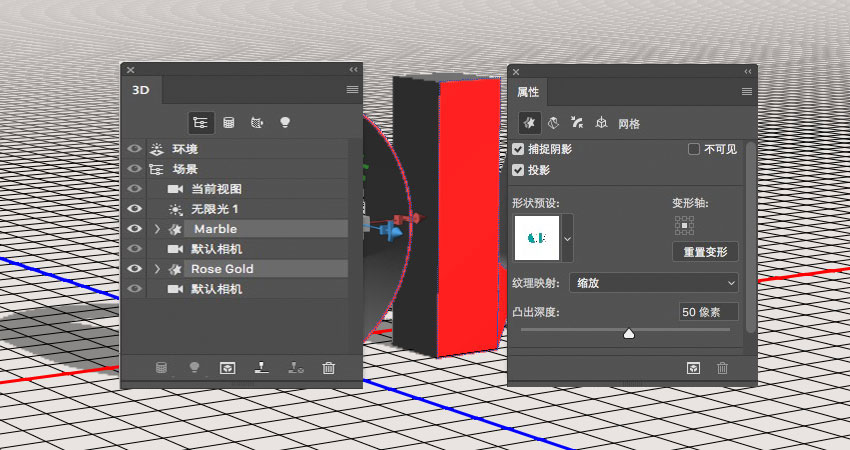Filter by whole scene icon in 3D panel
850x450 pixels.
(x=201, y=123)
